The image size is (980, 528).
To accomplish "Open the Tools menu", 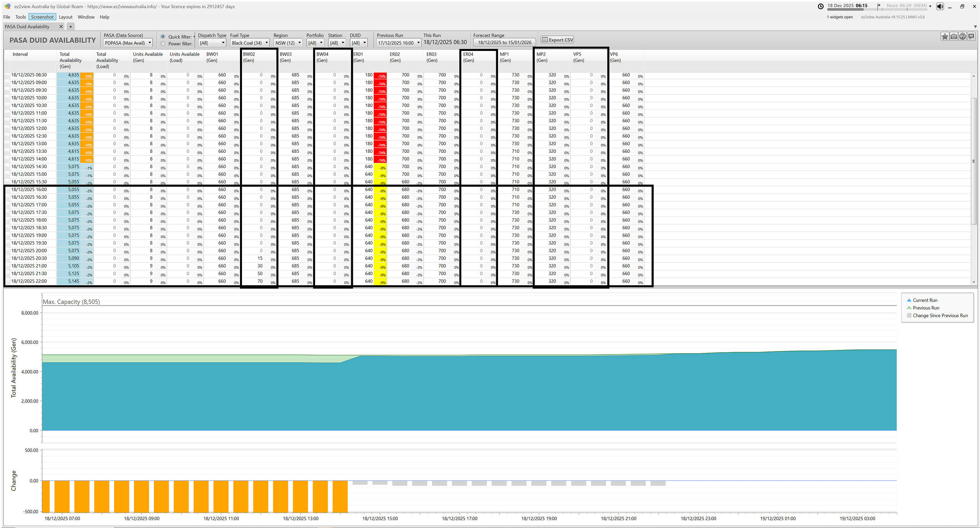I will pyautogui.click(x=21, y=17).
